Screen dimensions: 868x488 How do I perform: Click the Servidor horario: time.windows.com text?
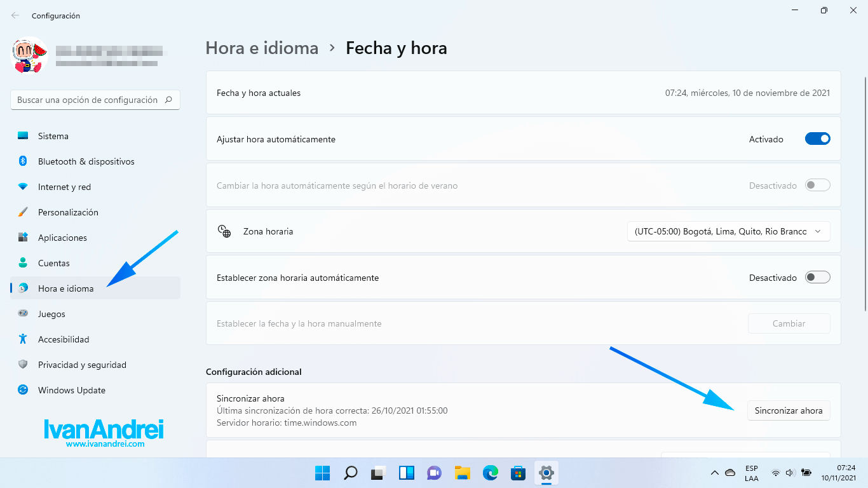pyautogui.click(x=287, y=423)
